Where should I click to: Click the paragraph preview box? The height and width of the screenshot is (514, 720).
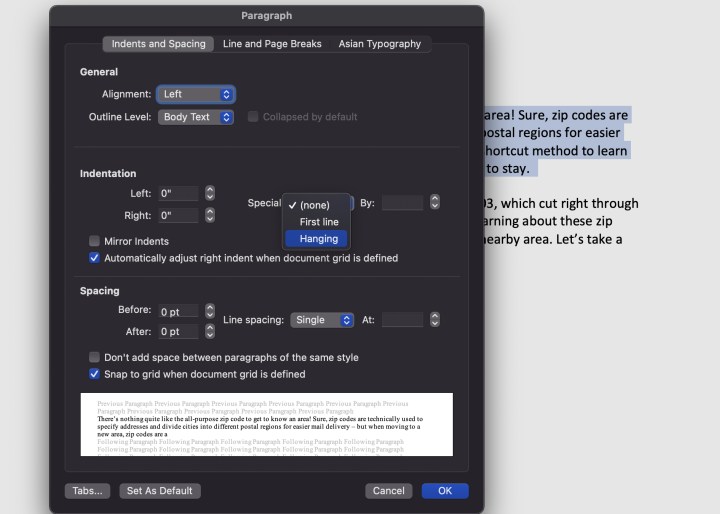266,424
